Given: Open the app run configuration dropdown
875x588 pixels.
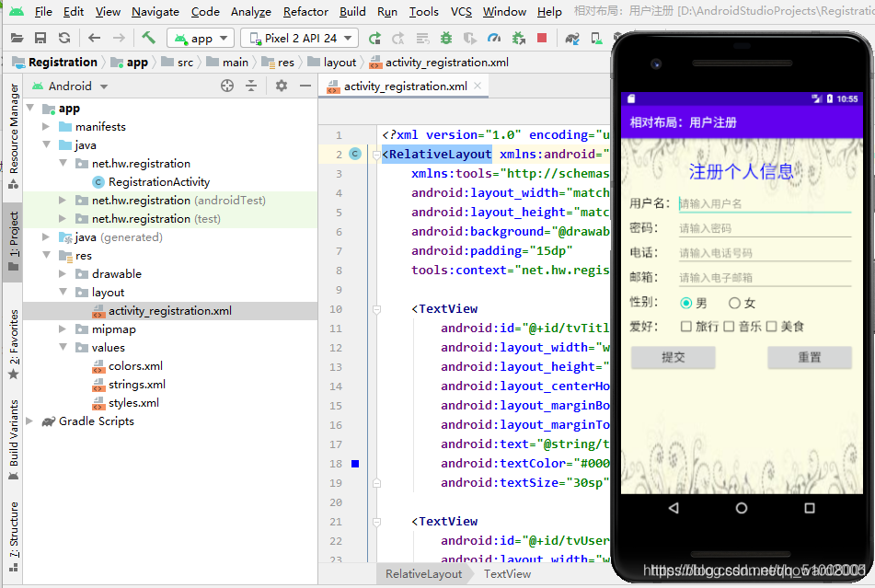Looking at the screenshot, I should coord(201,38).
